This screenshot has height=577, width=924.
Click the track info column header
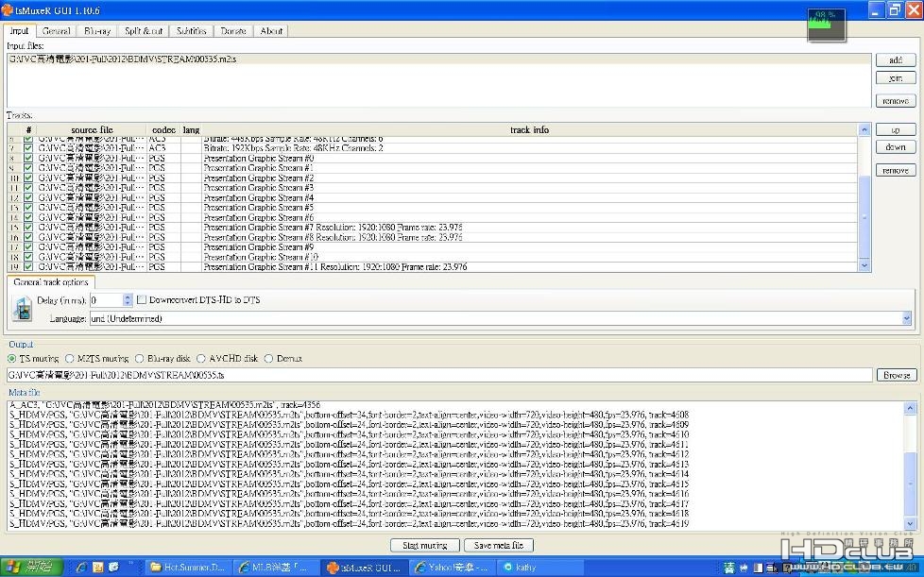(529, 129)
